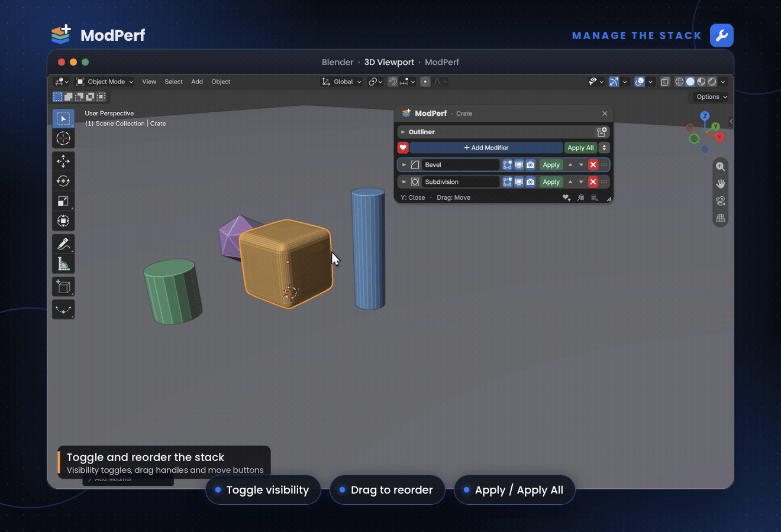781x532 pixels.
Task: Click the pan hand icon
Action: click(720, 184)
